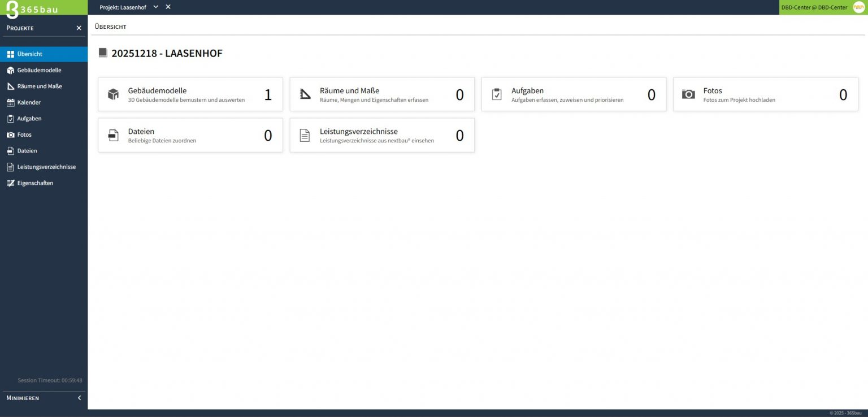868x417 pixels.
Task: Open the Gebäudemodelle overview card
Action: (190, 94)
